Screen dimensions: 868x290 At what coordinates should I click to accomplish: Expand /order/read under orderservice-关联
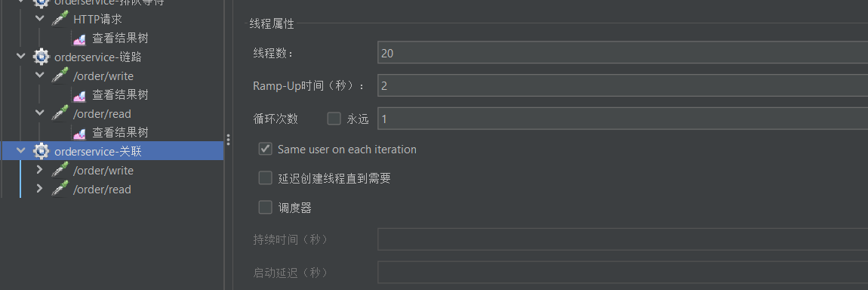pyautogui.click(x=39, y=188)
